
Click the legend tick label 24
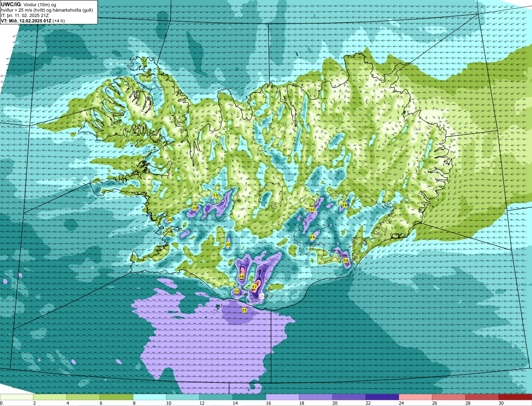click(x=401, y=403)
